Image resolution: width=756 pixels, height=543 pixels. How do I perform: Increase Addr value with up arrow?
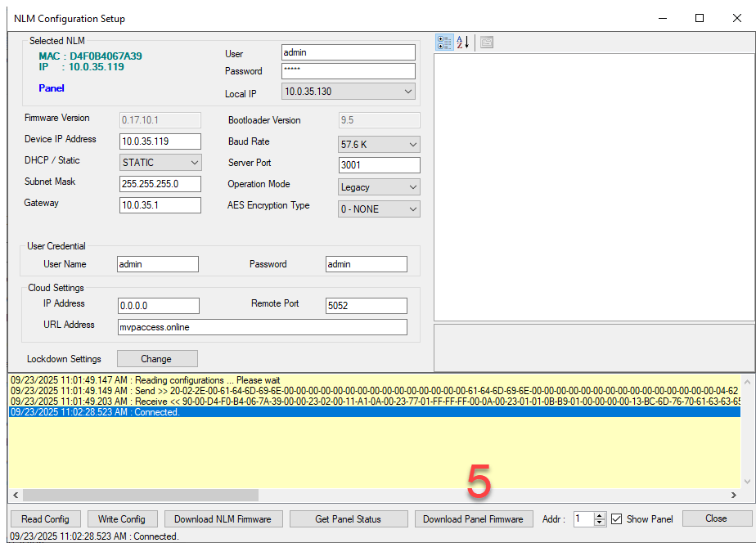(600, 515)
